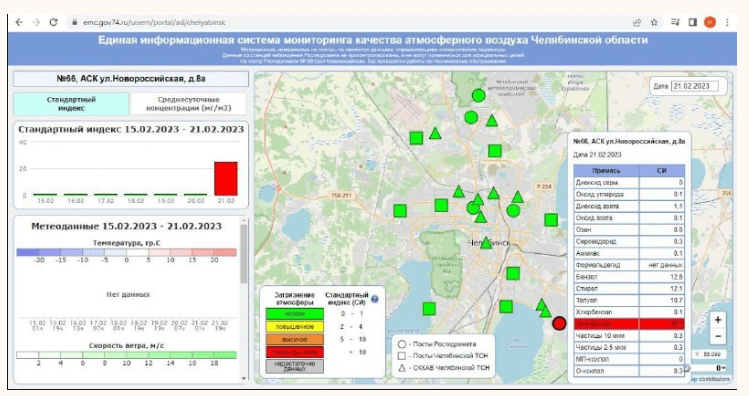Viewport: 749px width, 396px height.
Task: Click the browser back arrow
Action: 19,22
